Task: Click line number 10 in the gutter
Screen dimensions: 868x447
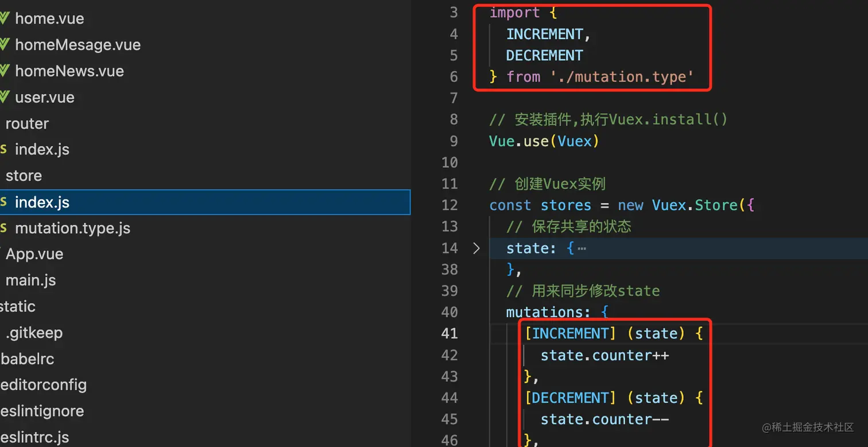Action: [449, 163]
